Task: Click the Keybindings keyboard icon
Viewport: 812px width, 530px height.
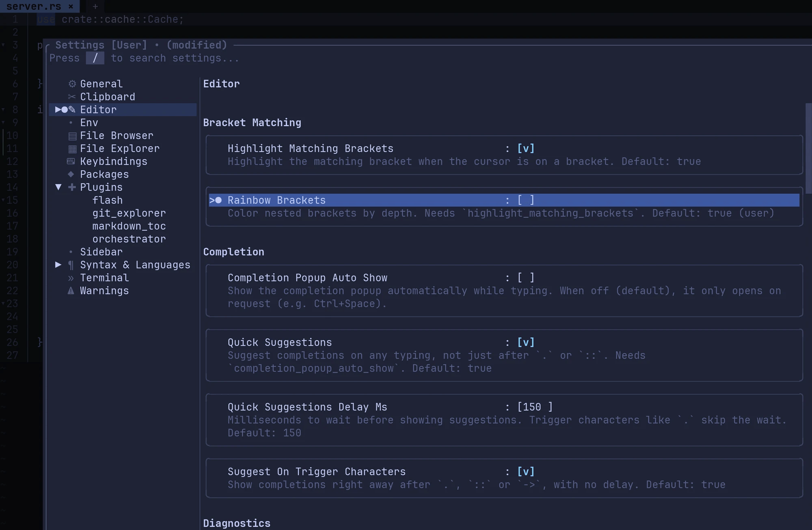Action: pos(71,162)
